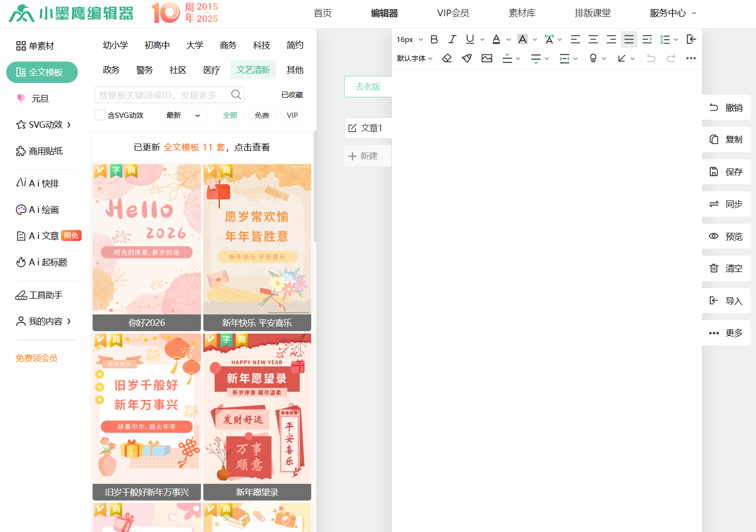The height and width of the screenshot is (532, 756).
Task: Open the 默认字体 font family dropdown
Action: coord(414,58)
